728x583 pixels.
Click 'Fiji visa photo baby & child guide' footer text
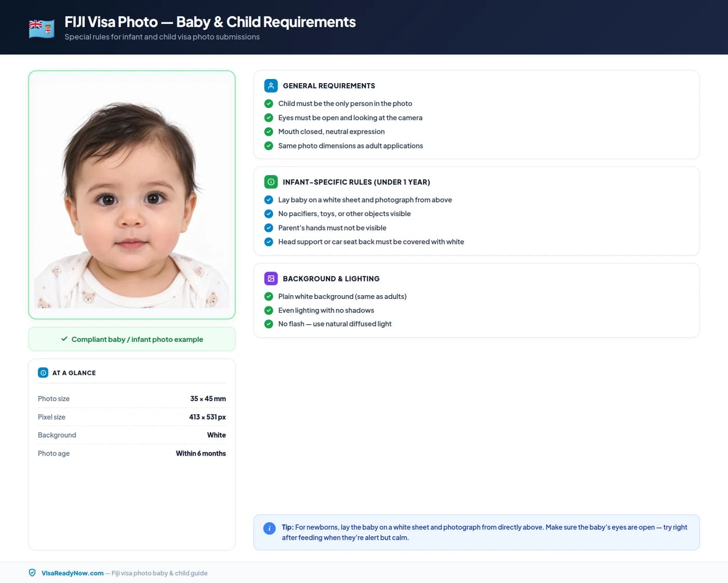159,573
